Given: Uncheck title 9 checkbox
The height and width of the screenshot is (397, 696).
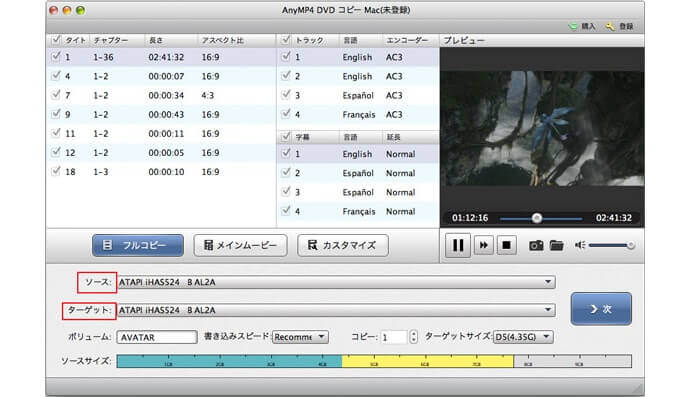Looking at the screenshot, I should (x=56, y=114).
